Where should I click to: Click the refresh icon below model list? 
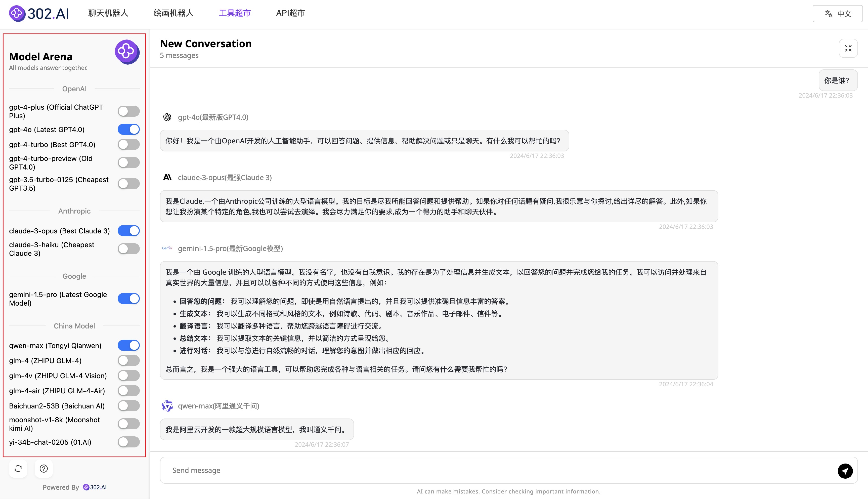pyautogui.click(x=18, y=469)
